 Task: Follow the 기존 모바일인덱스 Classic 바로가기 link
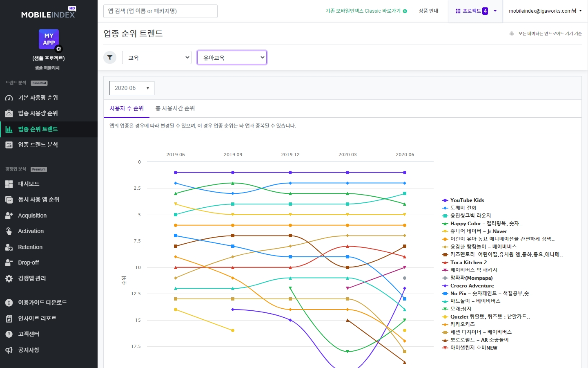coord(366,11)
